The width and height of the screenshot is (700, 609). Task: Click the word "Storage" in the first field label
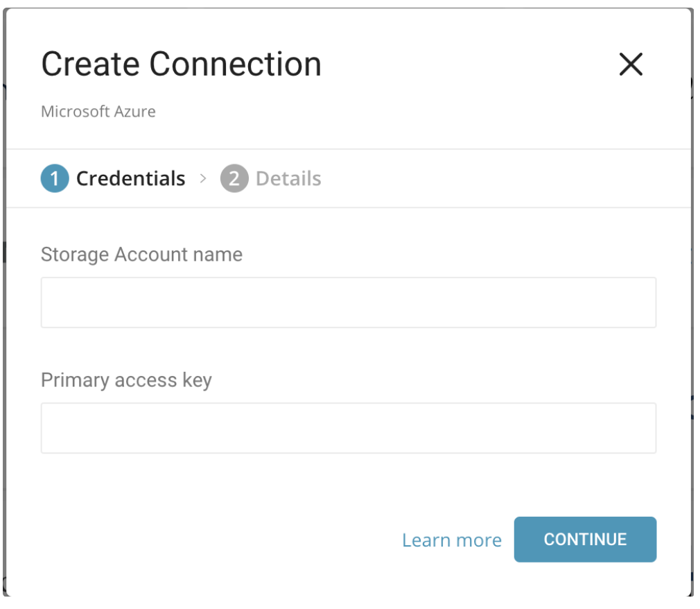[75, 255]
